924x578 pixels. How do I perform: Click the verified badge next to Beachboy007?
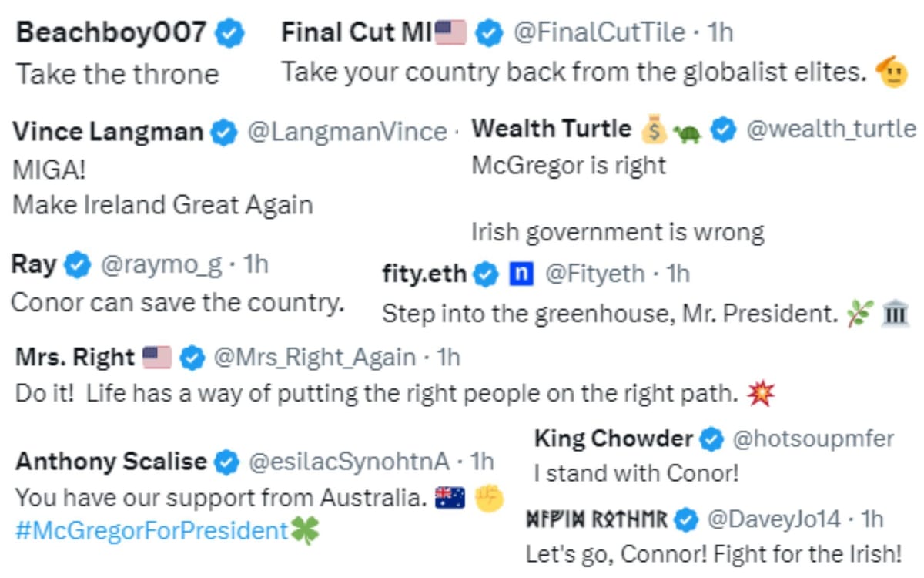click(x=229, y=33)
